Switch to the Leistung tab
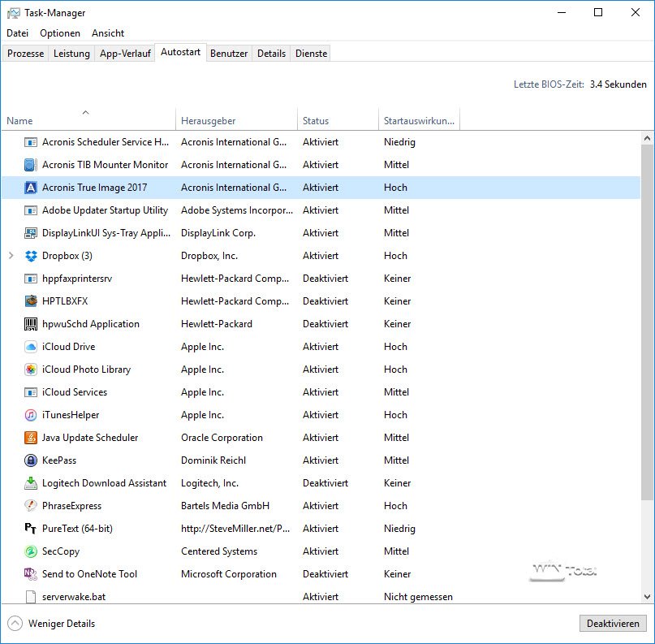 tap(71, 54)
